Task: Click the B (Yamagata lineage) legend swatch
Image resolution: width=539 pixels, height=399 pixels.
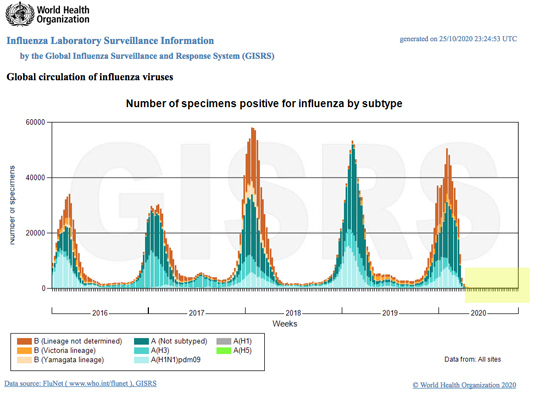Action: [x=24, y=360]
